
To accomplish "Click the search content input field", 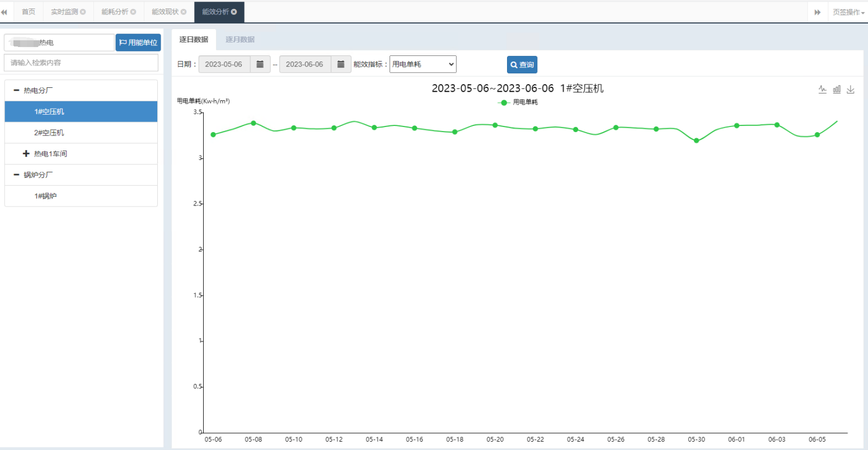I will 81,63.
